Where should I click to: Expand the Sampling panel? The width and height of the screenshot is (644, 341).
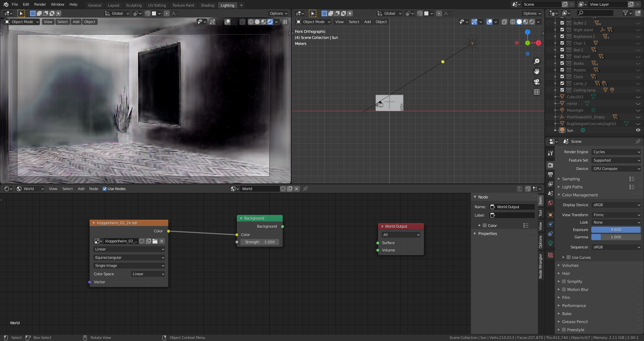571,179
